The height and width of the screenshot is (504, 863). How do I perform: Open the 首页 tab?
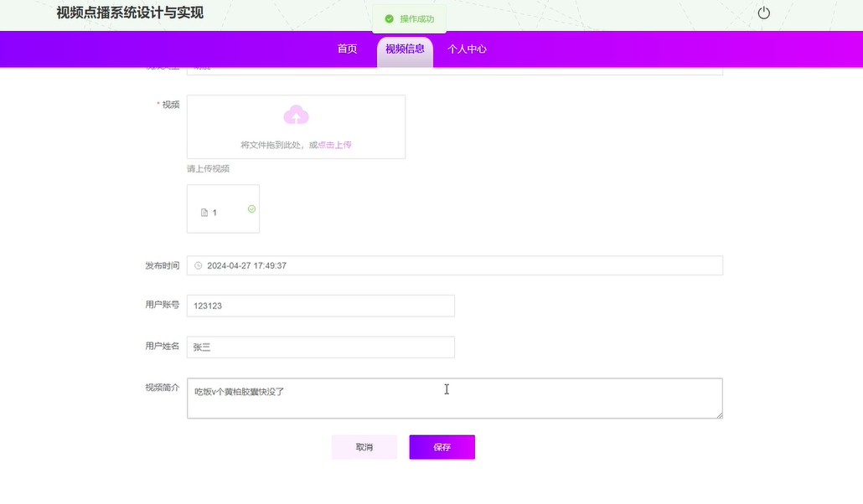[x=347, y=49]
